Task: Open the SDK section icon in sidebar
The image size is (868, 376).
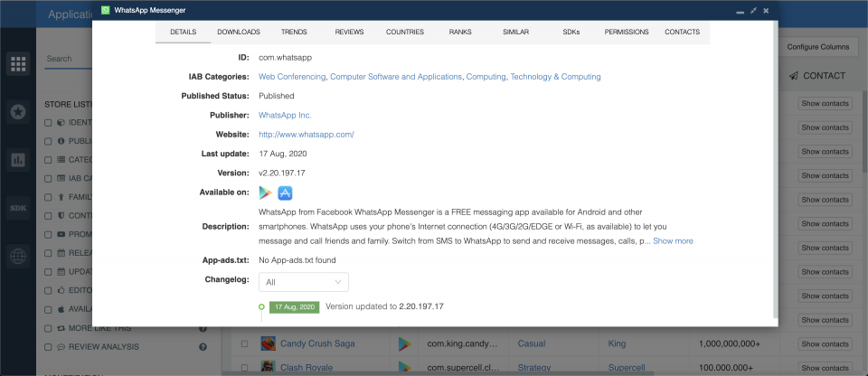Action: click(x=18, y=208)
